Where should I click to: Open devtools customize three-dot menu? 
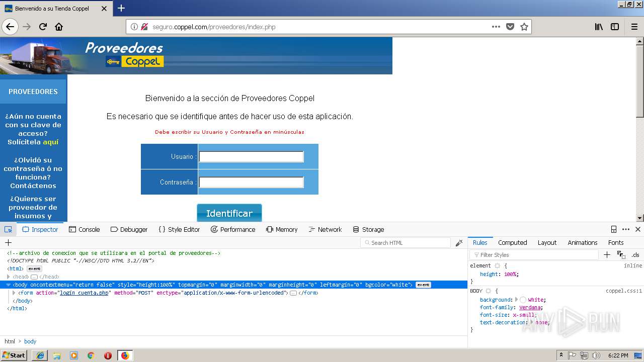626,229
